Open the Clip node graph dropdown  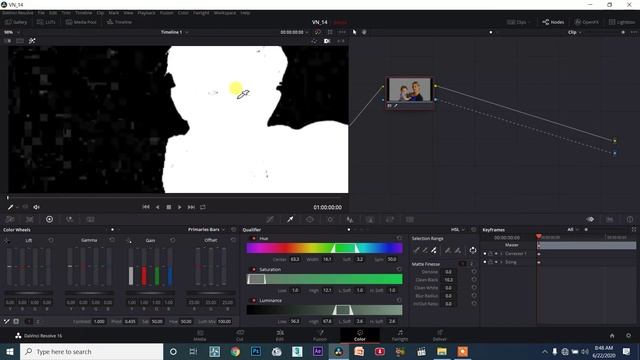(x=575, y=32)
